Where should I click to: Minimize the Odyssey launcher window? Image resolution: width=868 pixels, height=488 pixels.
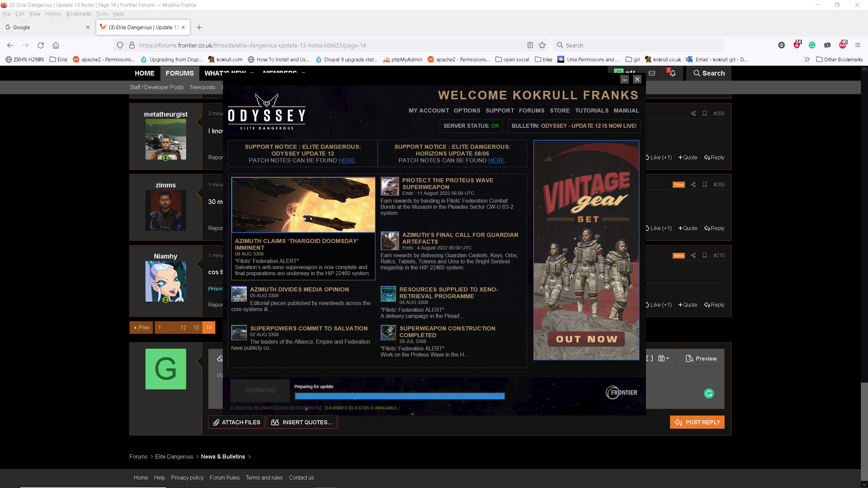(x=625, y=79)
